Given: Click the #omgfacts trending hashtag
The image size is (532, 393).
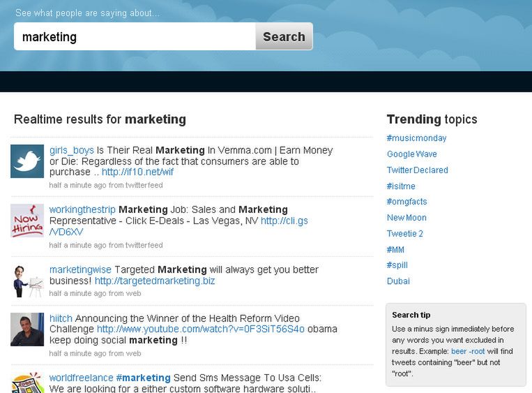Looking at the screenshot, I should (406, 202).
